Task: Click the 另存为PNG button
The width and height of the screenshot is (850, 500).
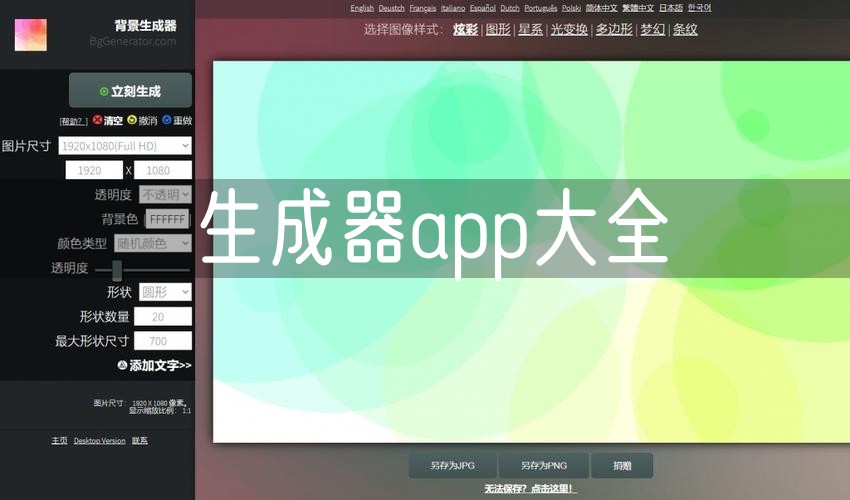Action: [x=544, y=465]
